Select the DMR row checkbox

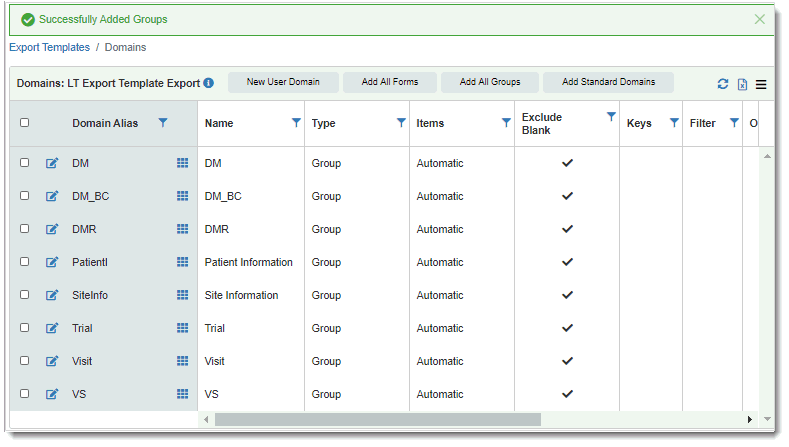pos(25,229)
